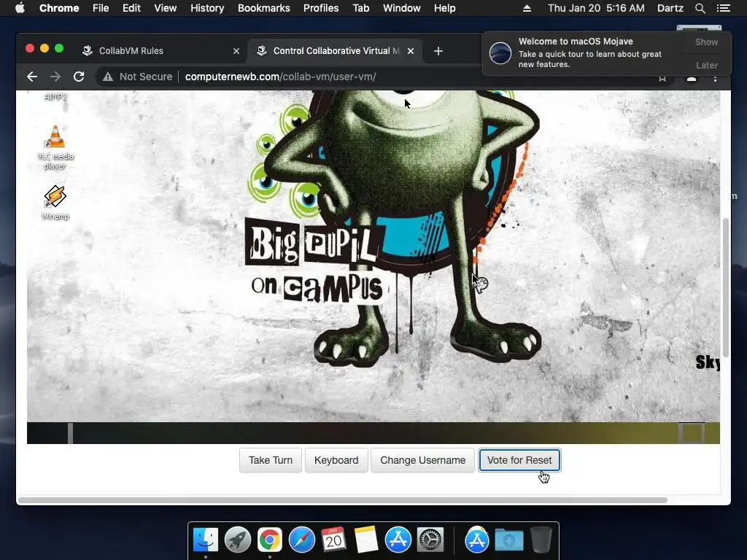Open the on-screen Keyboard button
The width and height of the screenshot is (747, 560).
336,460
